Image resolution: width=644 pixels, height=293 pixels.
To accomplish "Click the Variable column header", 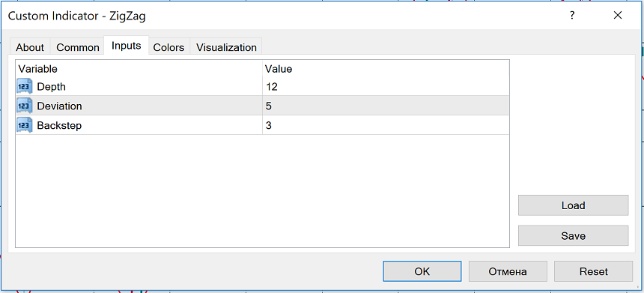I will click(139, 69).
